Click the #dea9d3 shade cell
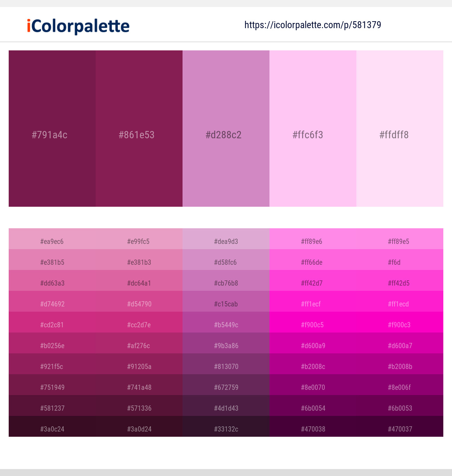The image size is (452, 476). point(226,241)
